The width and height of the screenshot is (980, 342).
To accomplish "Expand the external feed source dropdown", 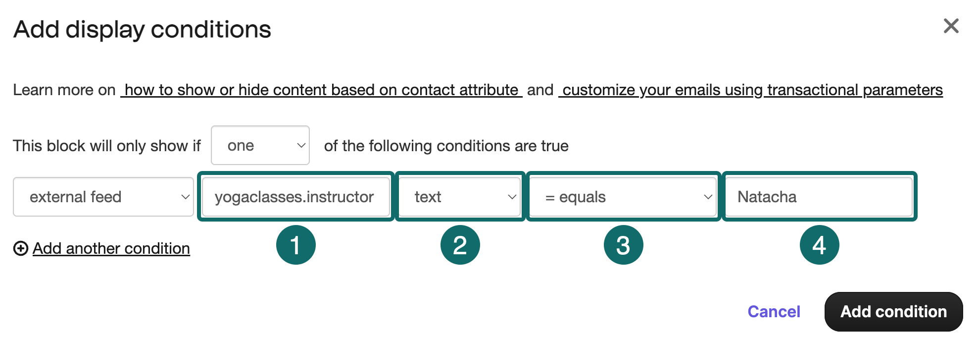I will (103, 197).
